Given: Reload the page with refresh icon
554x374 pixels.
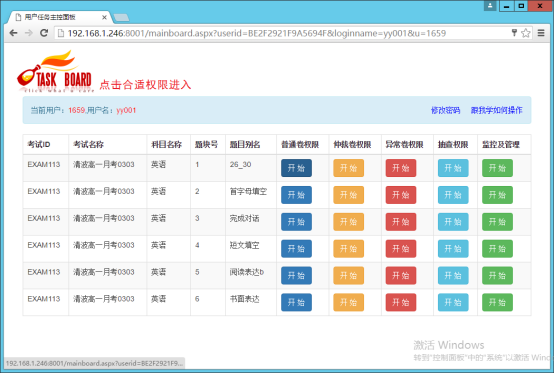Looking at the screenshot, I should (44, 33).
